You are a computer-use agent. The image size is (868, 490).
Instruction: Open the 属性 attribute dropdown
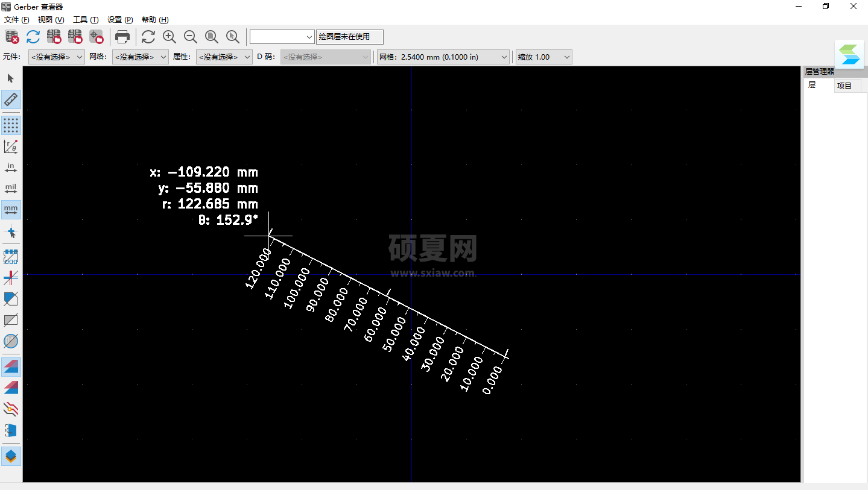click(224, 57)
